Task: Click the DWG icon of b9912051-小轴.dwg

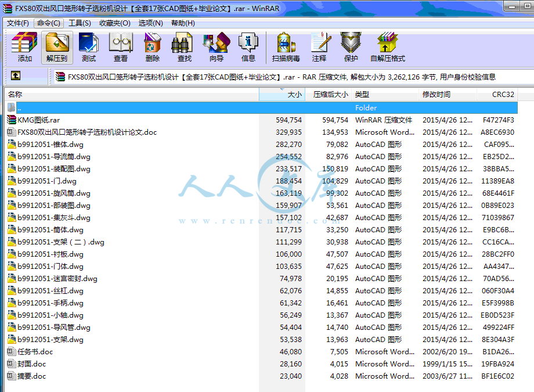Action: [x=12, y=315]
